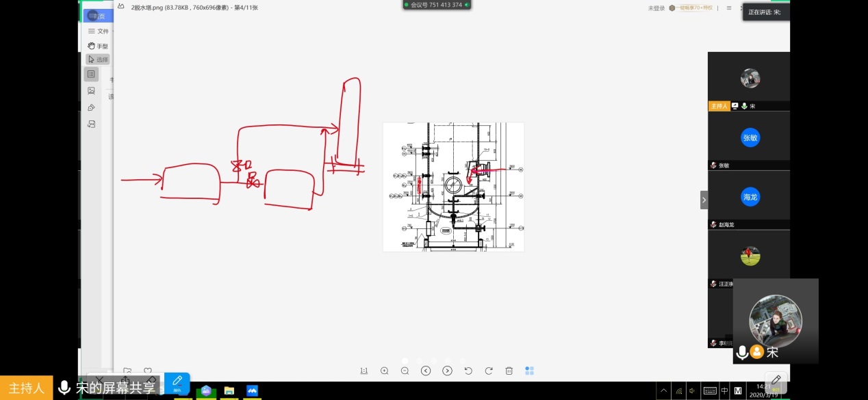Open the 文件 file menu

pos(97,31)
